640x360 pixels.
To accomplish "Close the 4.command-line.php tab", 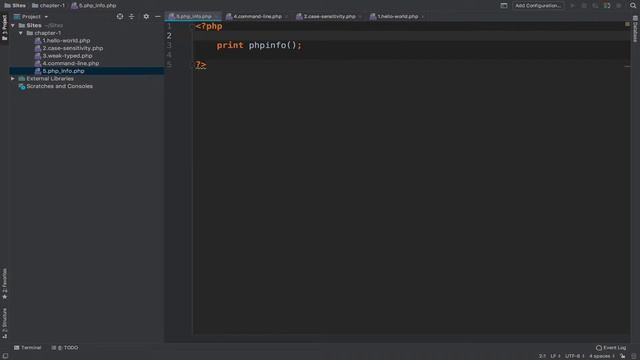I will point(286,17).
